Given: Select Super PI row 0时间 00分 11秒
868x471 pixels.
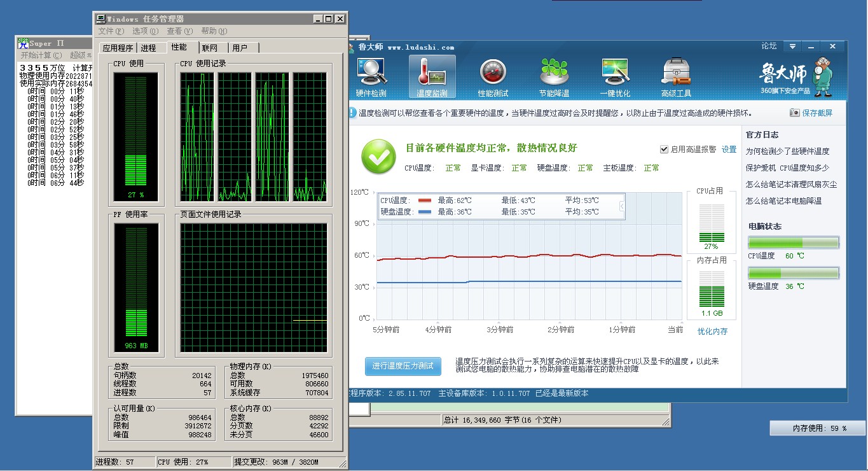Looking at the screenshot, I should coord(56,92).
